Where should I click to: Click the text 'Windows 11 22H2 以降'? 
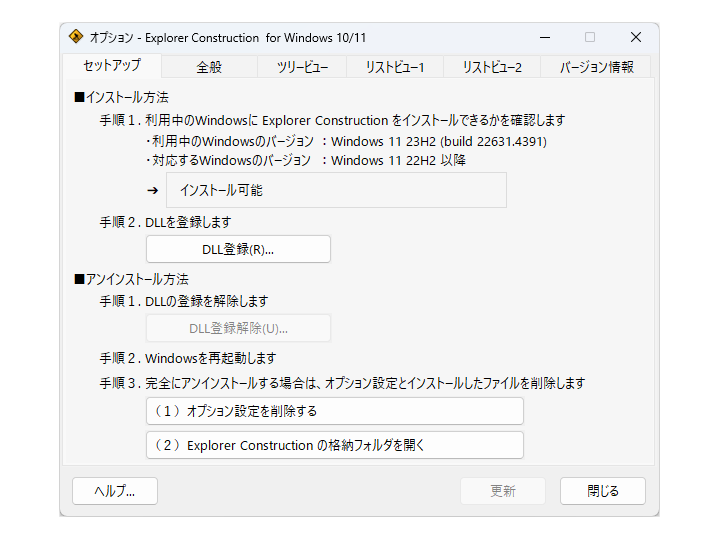[399, 160]
